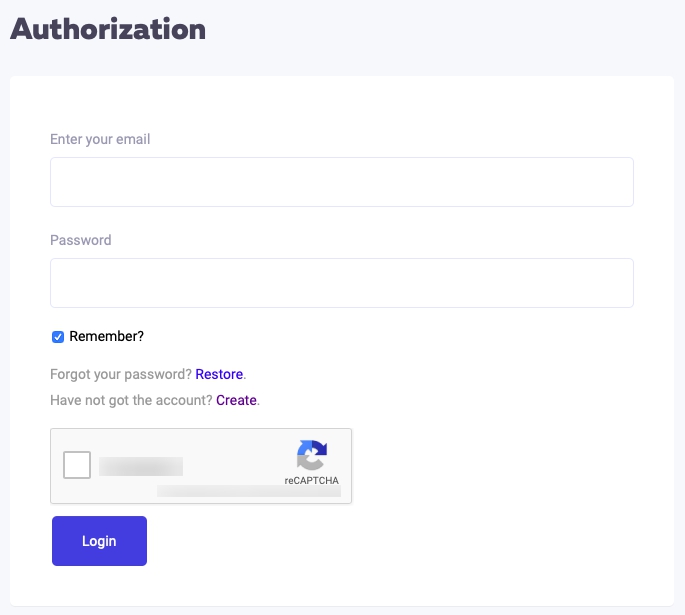Submit the form with Login button
Screen dimensions: 685x615
click(x=99, y=541)
